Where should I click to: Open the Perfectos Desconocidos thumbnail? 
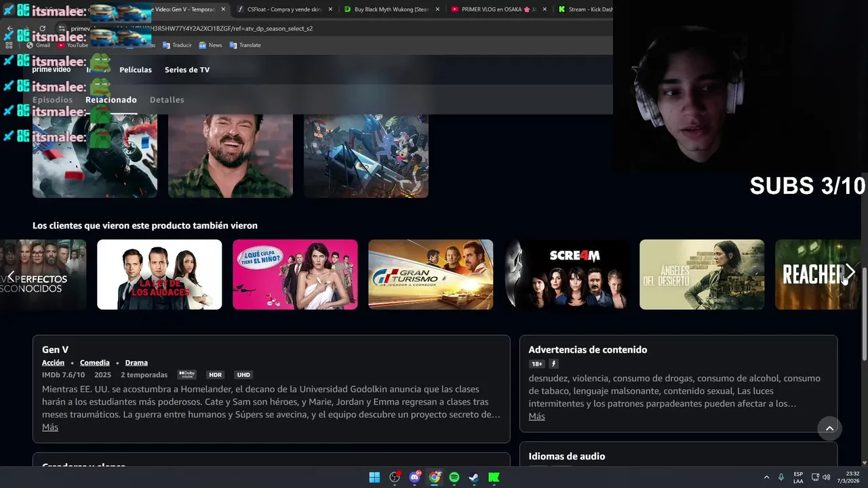click(x=43, y=274)
